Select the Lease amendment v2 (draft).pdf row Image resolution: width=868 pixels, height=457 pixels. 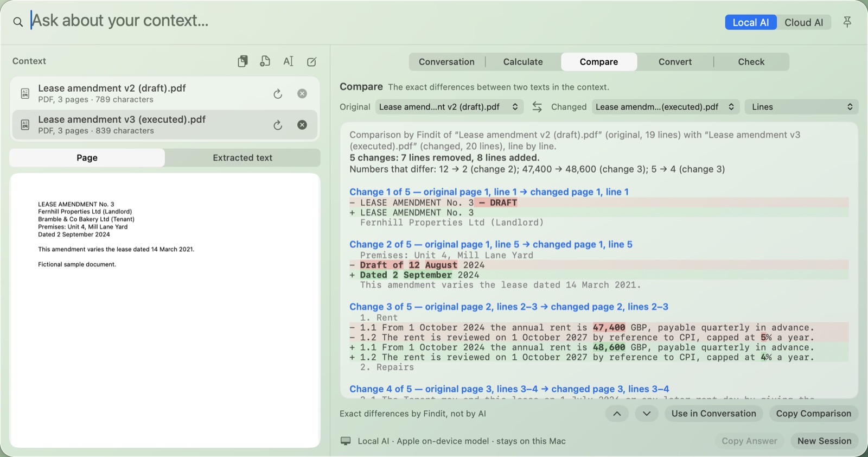(x=164, y=93)
